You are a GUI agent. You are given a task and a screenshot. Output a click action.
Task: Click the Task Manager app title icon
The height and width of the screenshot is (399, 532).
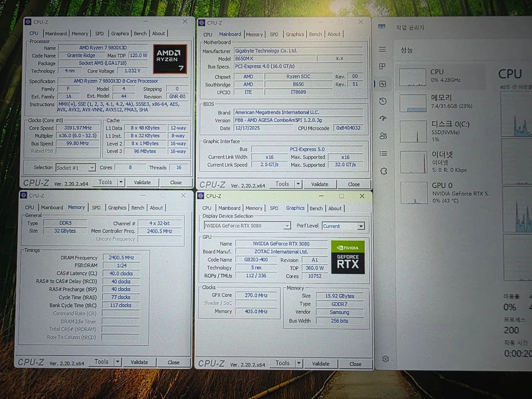coord(381,27)
